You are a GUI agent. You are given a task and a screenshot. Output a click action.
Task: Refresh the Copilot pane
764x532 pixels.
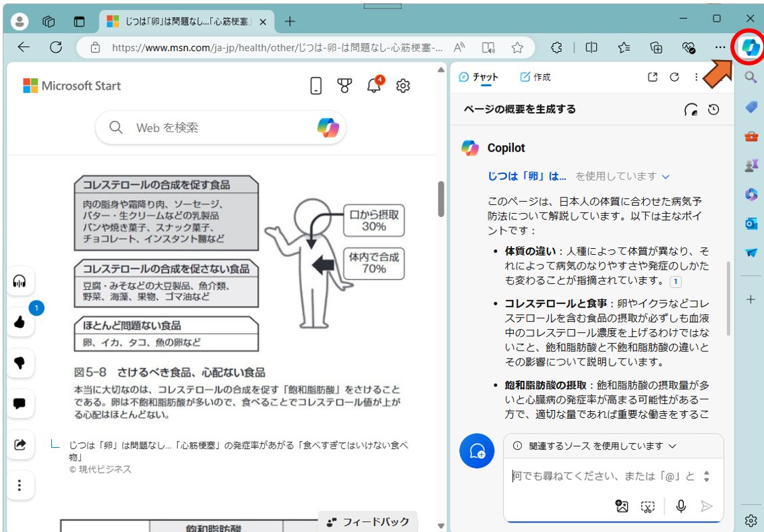coord(674,77)
